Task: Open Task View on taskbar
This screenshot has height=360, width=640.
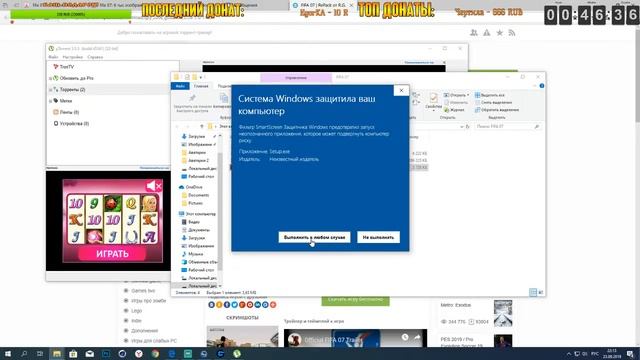Action: coord(40,353)
